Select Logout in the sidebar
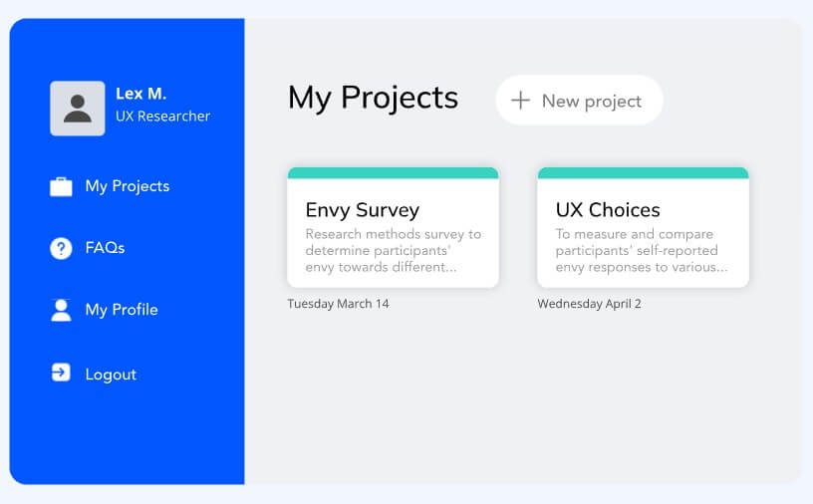Image resolution: width=813 pixels, height=504 pixels. [x=111, y=375]
